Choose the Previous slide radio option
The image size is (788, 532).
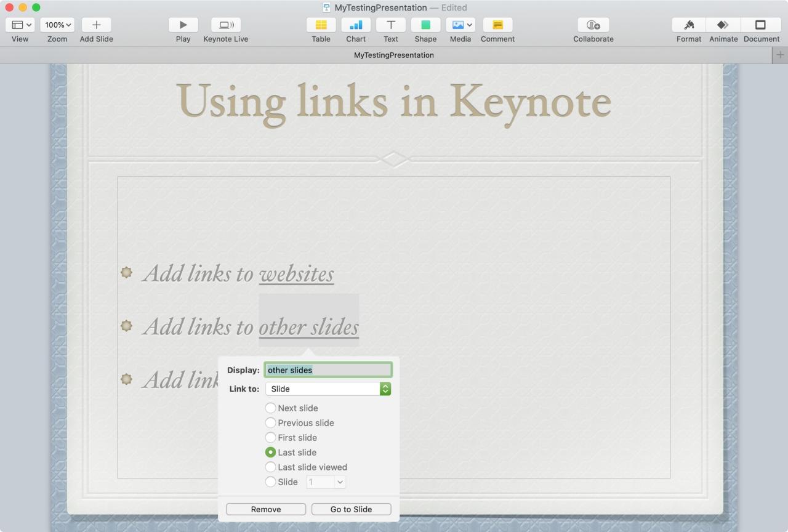pyautogui.click(x=270, y=423)
